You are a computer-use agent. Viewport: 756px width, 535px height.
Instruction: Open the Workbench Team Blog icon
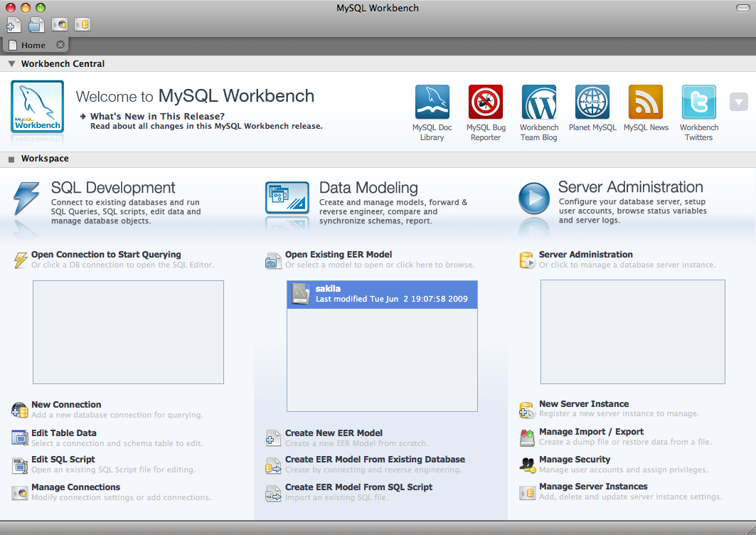(539, 102)
